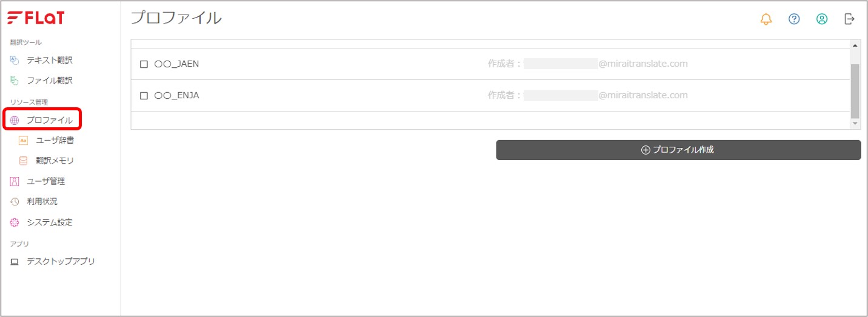The width and height of the screenshot is (868, 317).
Task: Click the ファイル翻訳 sidebar icon
Action: 15,80
